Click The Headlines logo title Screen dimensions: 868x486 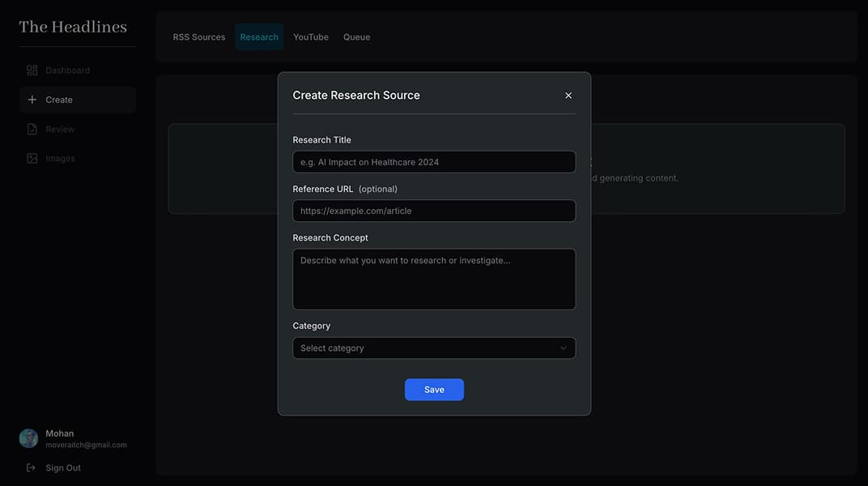click(x=73, y=27)
